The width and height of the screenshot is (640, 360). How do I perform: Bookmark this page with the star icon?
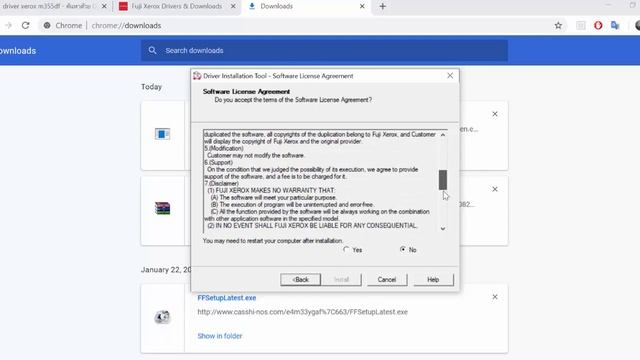(558, 25)
